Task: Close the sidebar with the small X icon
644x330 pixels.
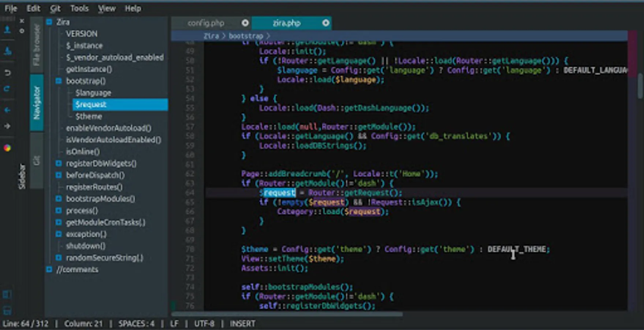Action: click(22, 21)
